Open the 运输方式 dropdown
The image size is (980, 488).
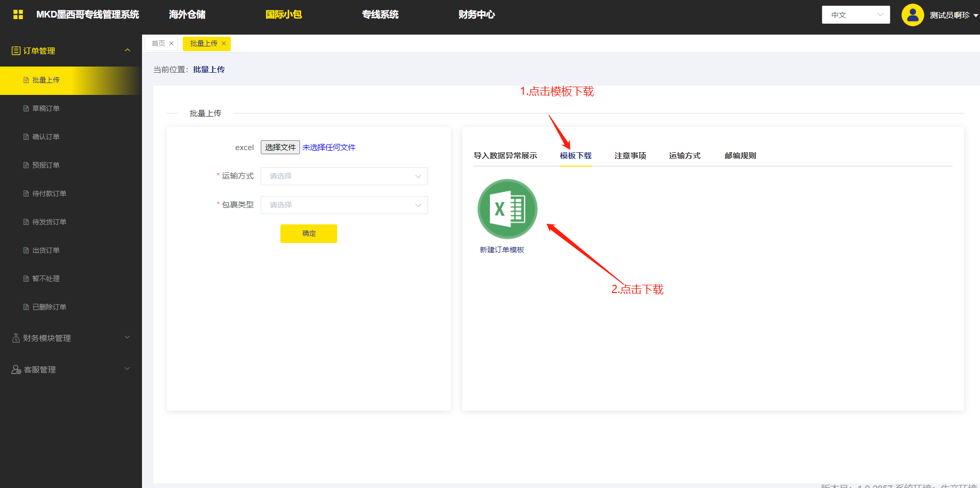pyautogui.click(x=344, y=176)
